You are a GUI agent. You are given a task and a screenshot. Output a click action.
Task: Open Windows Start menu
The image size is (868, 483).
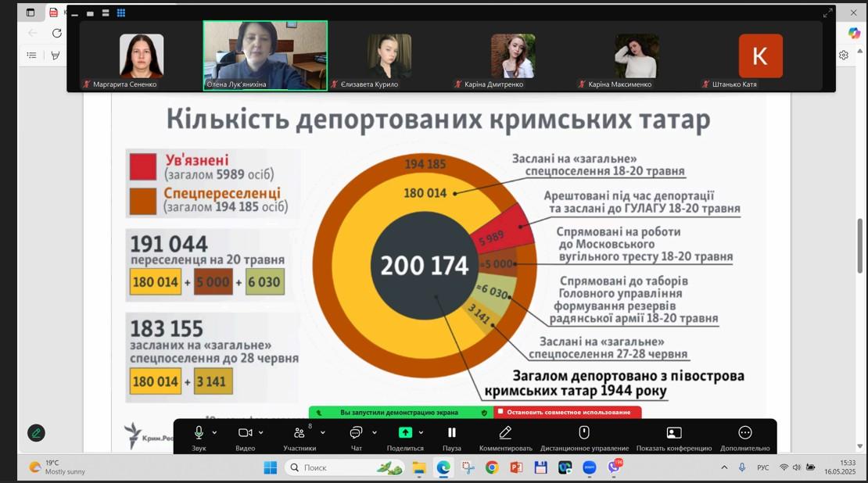click(x=270, y=468)
